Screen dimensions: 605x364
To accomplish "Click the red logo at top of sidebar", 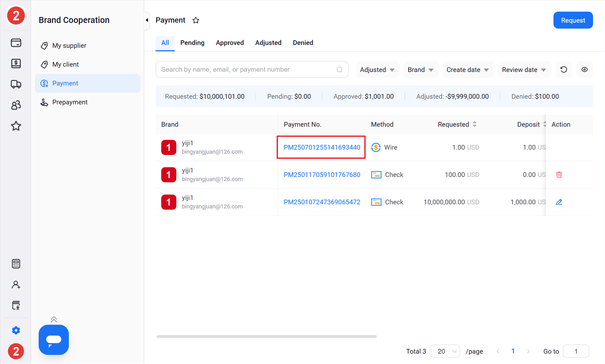I will point(16,15).
